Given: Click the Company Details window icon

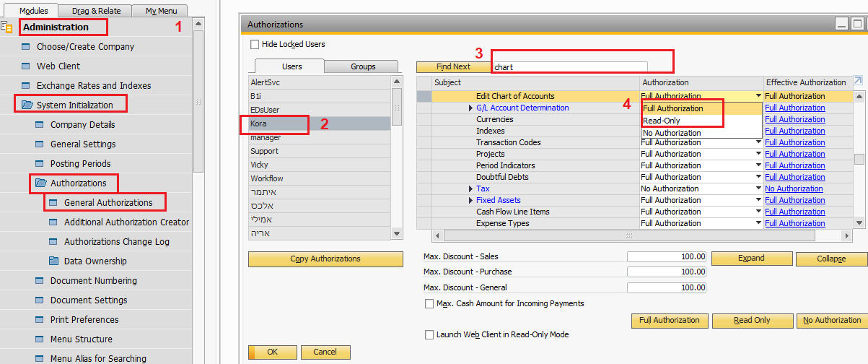Looking at the screenshot, I should (40, 125).
